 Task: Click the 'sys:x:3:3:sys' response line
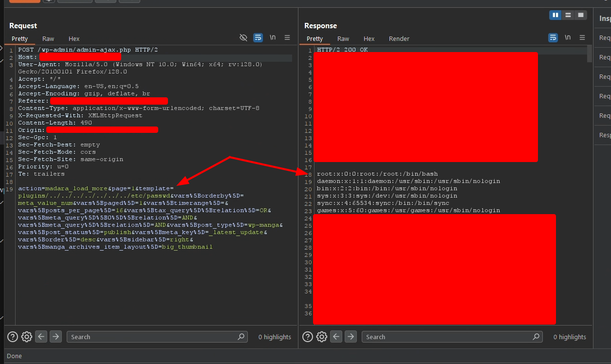(x=387, y=196)
